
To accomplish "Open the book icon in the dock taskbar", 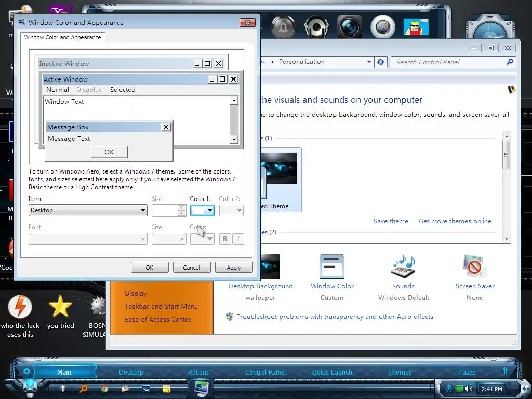I will tap(125, 389).
